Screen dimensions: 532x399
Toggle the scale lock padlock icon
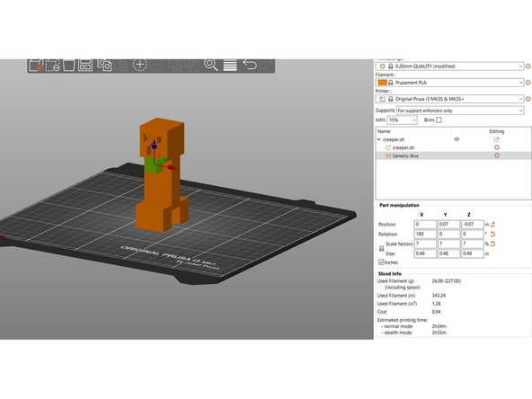pyautogui.click(x=381, y=249)
